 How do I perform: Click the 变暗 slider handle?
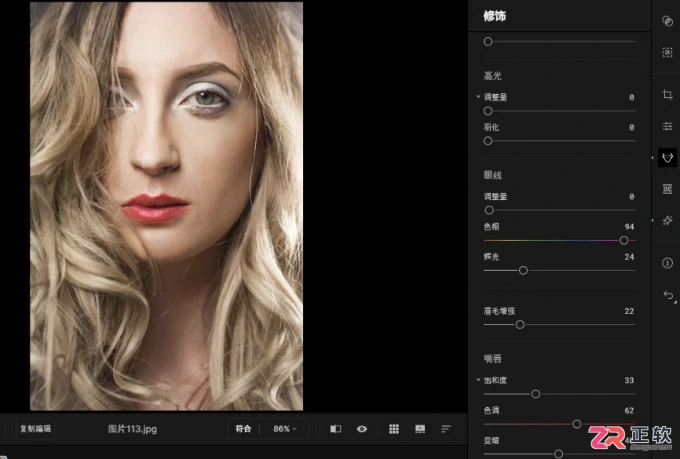[x=559, y=454]
